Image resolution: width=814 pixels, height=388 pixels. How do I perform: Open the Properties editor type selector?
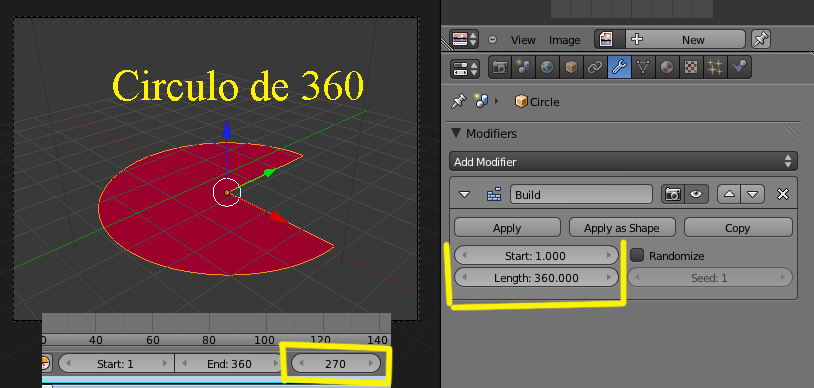click(x=464, y=68)
